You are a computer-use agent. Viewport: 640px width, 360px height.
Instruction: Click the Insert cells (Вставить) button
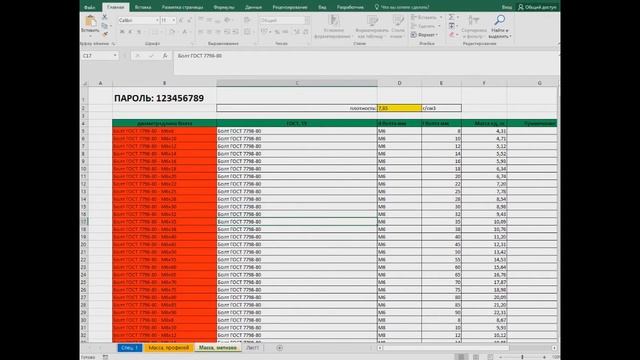[426, 17]
